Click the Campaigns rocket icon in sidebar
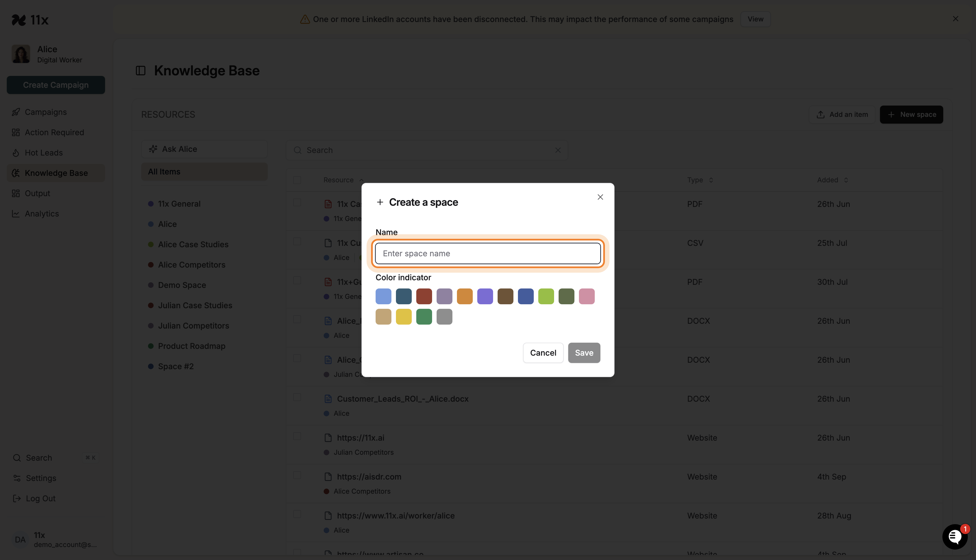The width and height of the screenshot is (976, 560). [16, 112]
